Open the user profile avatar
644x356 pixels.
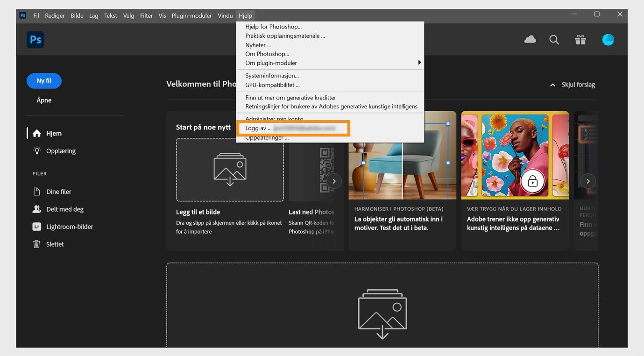pyautogui.click(x=608, y=40)
